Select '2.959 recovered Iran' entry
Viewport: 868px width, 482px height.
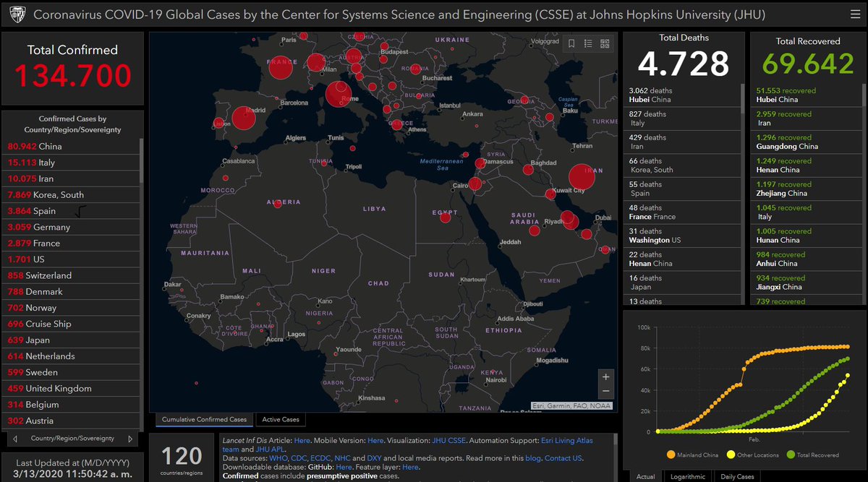(x=807, y=119)
